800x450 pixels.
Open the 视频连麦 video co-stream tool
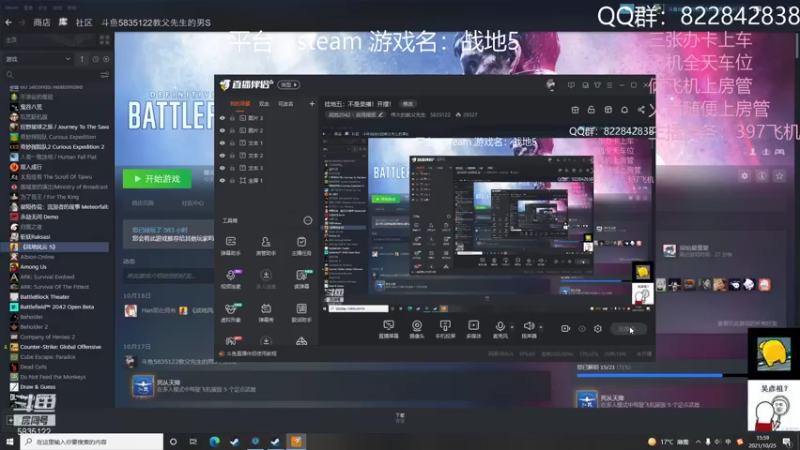click(231, 279)
